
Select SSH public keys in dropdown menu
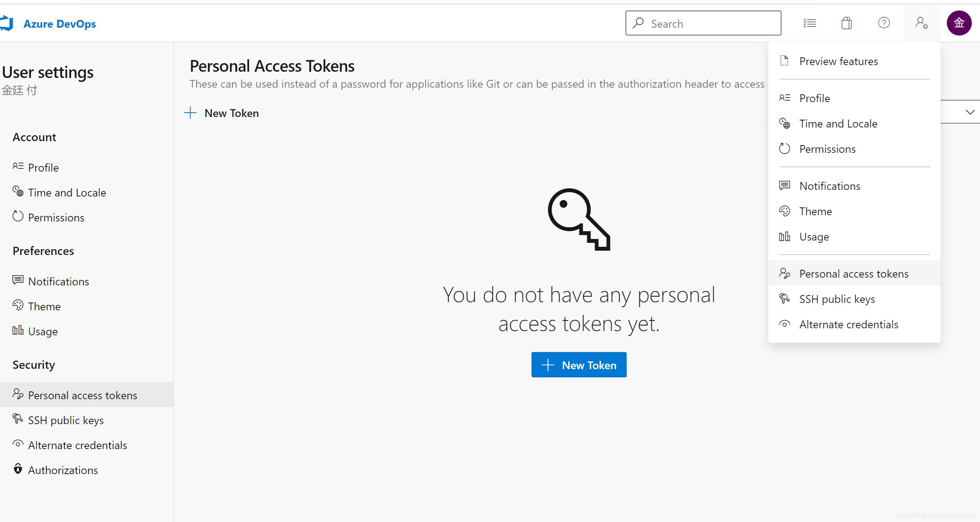837,299
